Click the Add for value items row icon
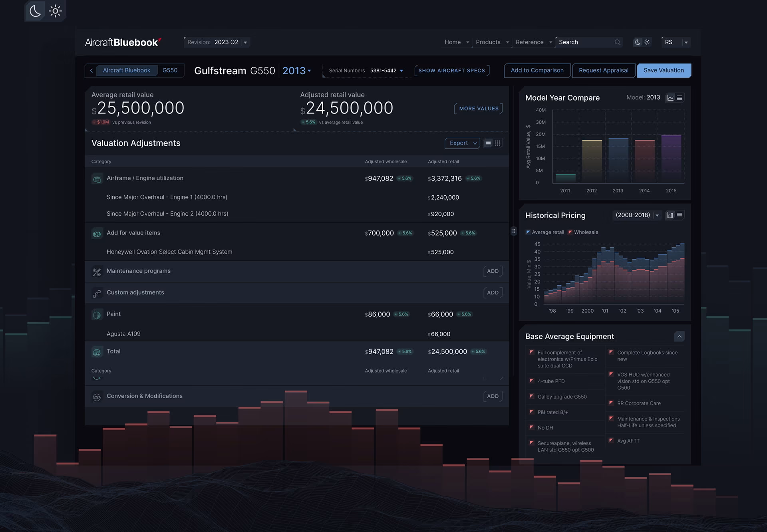Screen dimensions: 767x532 97,234
